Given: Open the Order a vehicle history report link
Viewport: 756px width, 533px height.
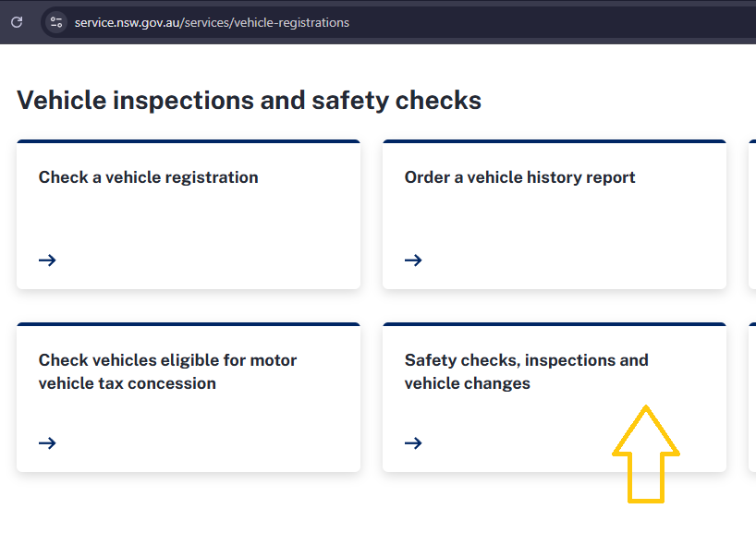Looking at the screenshot, I should click(x=519, y=177).
